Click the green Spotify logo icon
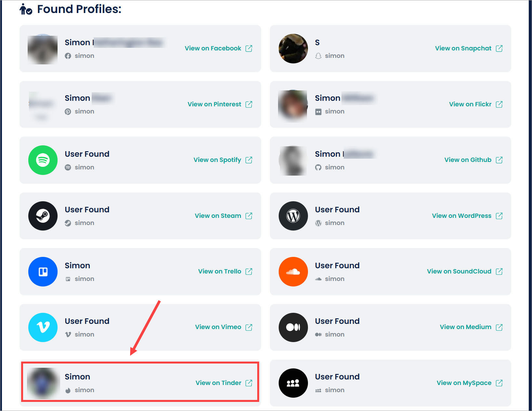This screenshot has height=411, width=532. point(43,160)
